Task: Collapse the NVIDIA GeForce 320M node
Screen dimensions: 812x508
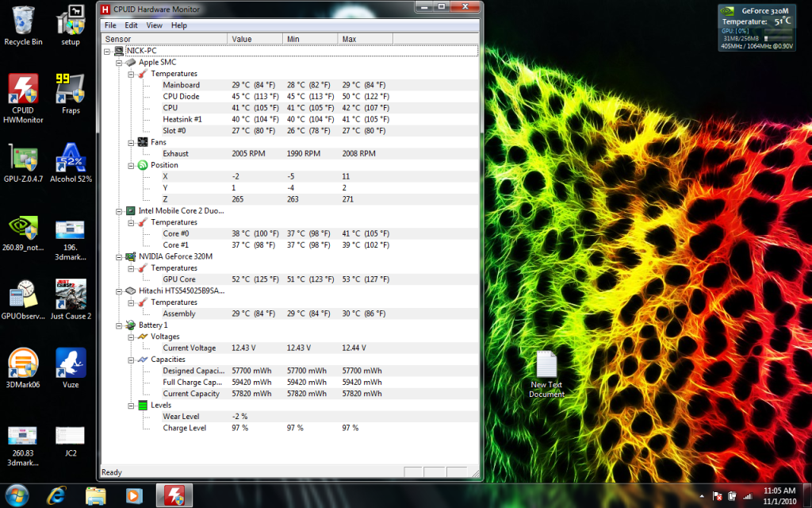Action: coord(119,256)
